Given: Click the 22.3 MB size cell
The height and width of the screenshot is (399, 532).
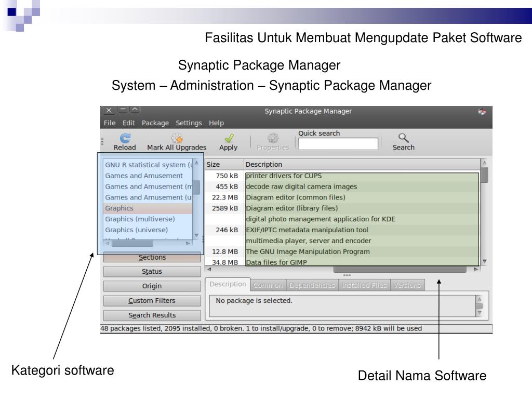Looking at the screenshot, I should pos(225,197).
